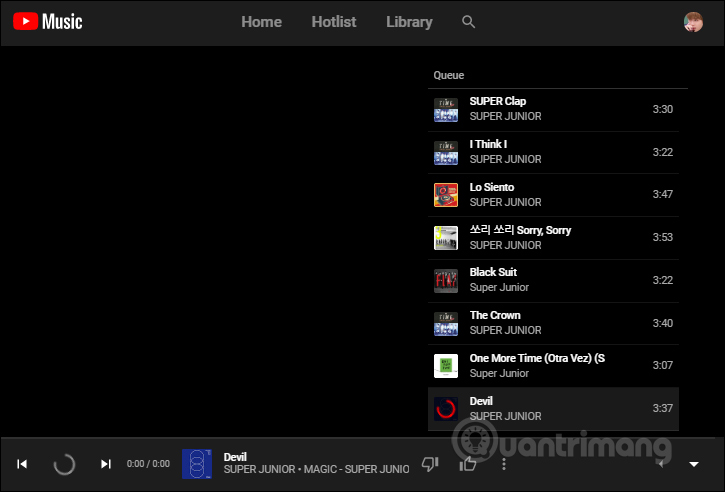Select Lo Siento in the queue

coord(553,195)
